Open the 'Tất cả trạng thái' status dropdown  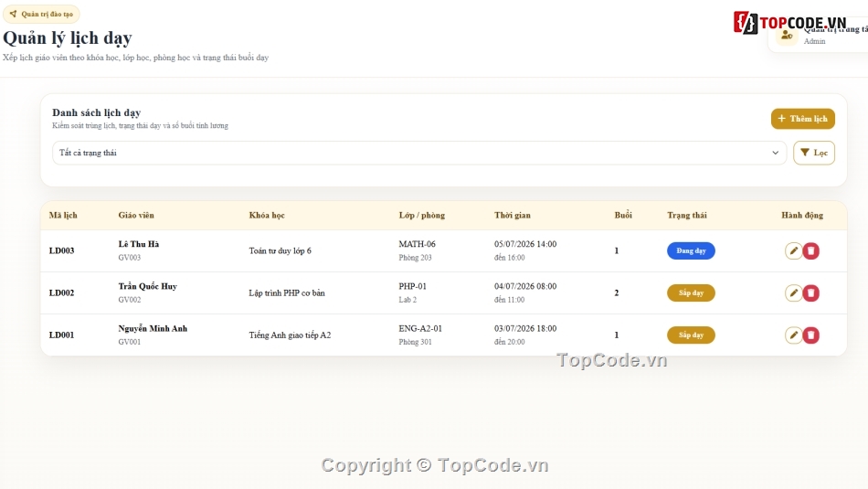pos(419,153)
